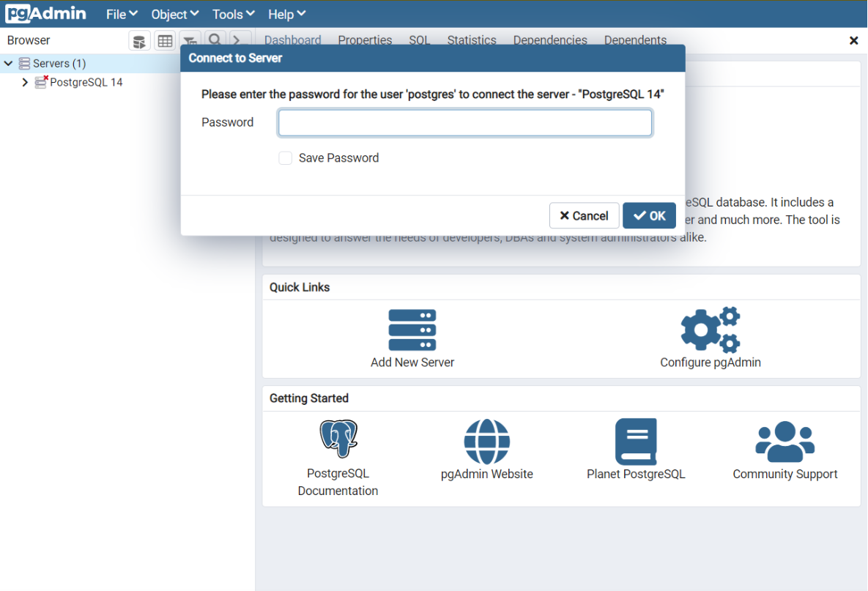
Task: Open the File menu
Action: pos(122,15)
